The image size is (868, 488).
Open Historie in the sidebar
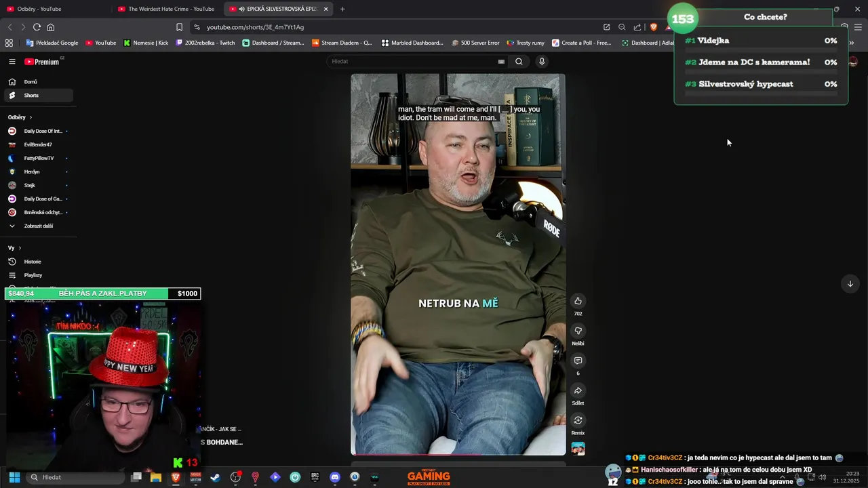click(33, 262)
